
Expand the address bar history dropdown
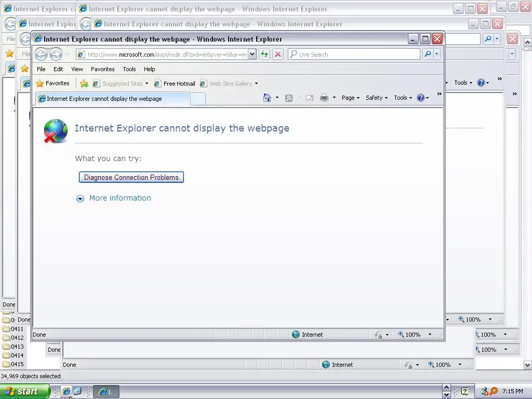coord(252,54)
